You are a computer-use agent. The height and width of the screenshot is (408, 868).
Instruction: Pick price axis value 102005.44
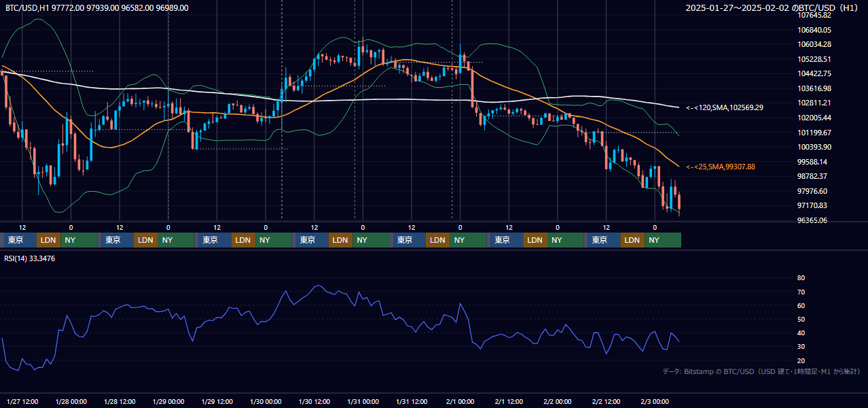814,118
